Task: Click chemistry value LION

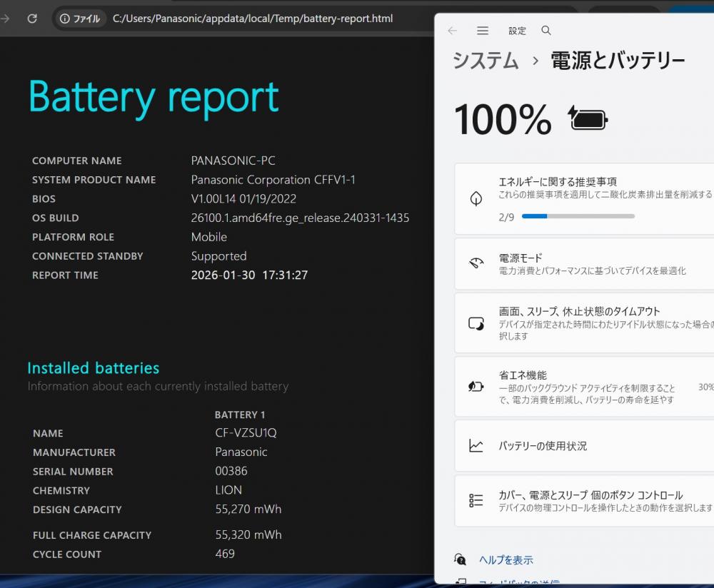Action: (228, 490)
